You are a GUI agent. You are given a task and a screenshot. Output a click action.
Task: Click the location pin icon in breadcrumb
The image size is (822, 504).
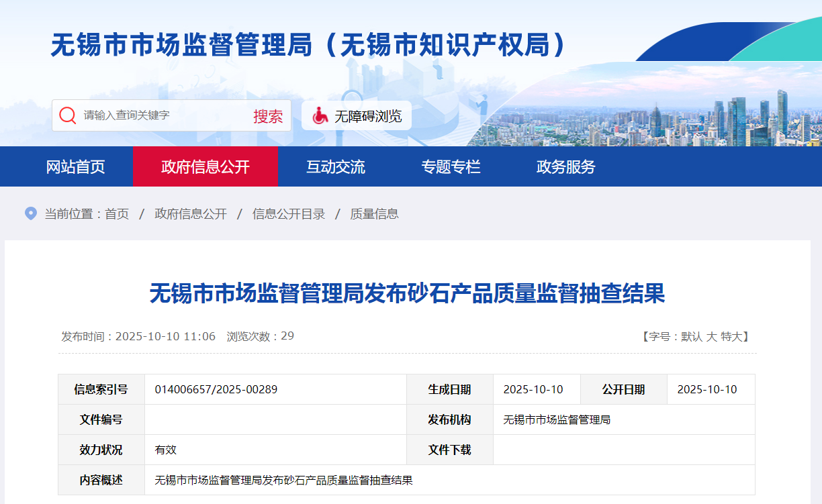[x=30, y=213]
